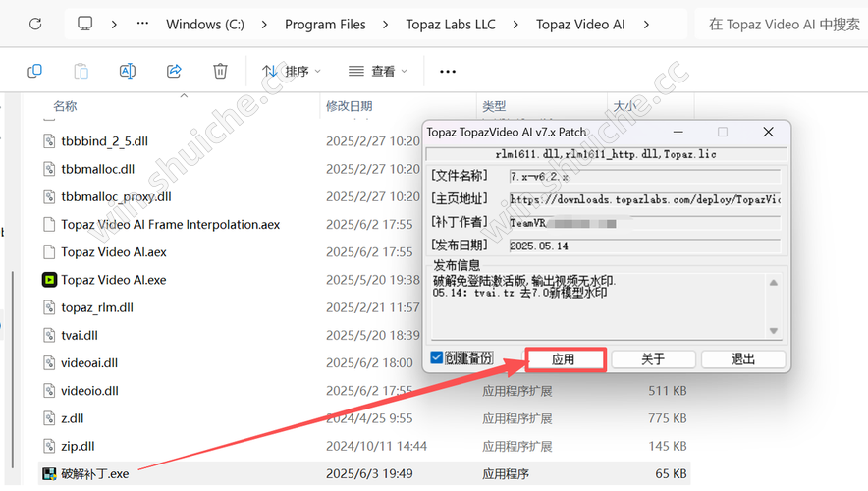Click the Copy icon in the Explorer toolbar
The width and height of the screenshot is (868, 491).
[x=35, y=71]
